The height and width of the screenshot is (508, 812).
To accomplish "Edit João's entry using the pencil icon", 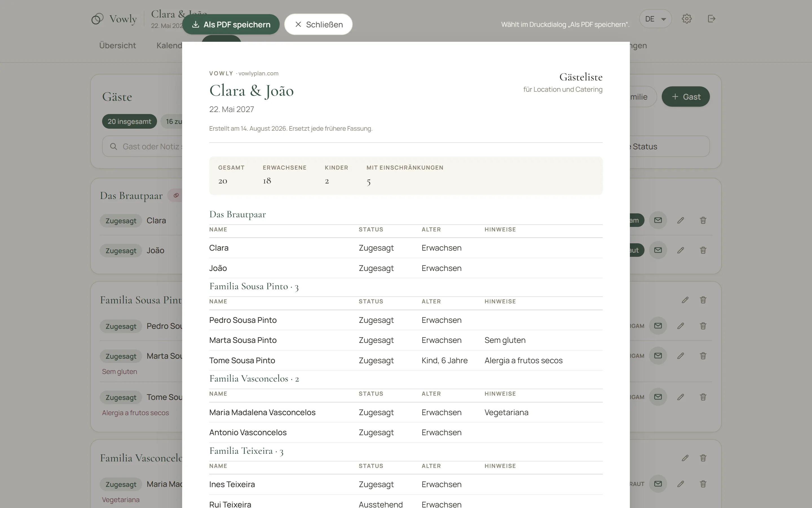I will coord(680,250).
